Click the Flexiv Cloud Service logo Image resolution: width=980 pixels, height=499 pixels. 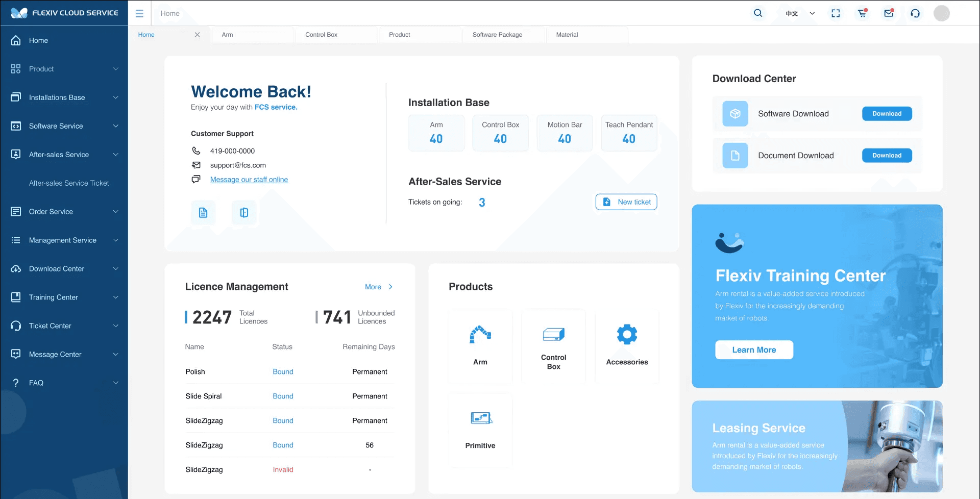[64, 13]
